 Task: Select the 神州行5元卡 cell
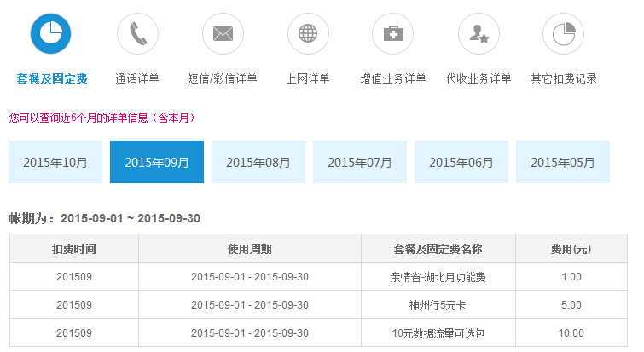point(438,305)
